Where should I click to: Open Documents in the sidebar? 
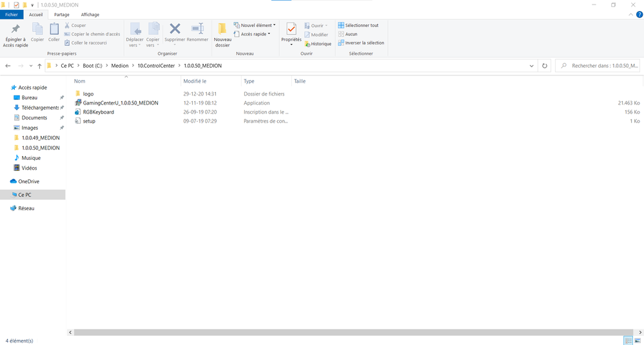click(34, 118)
